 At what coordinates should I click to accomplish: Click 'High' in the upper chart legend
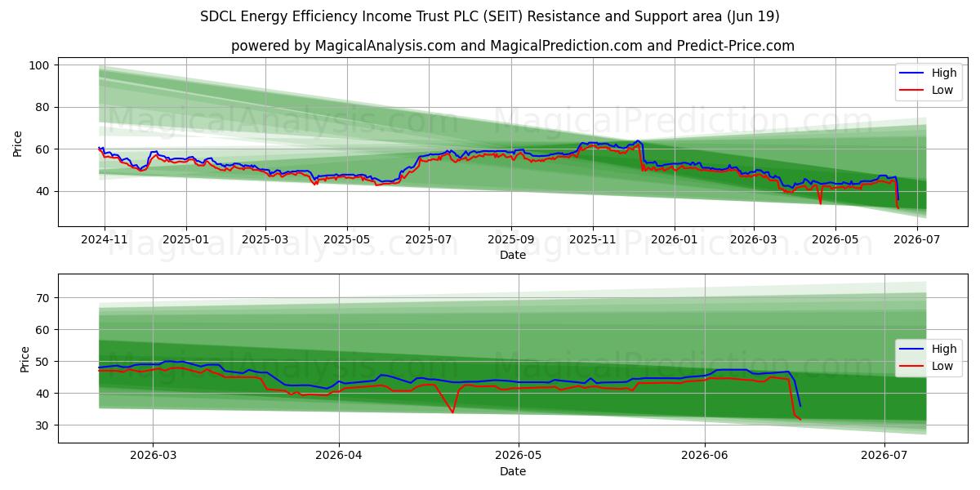(944, 73)
